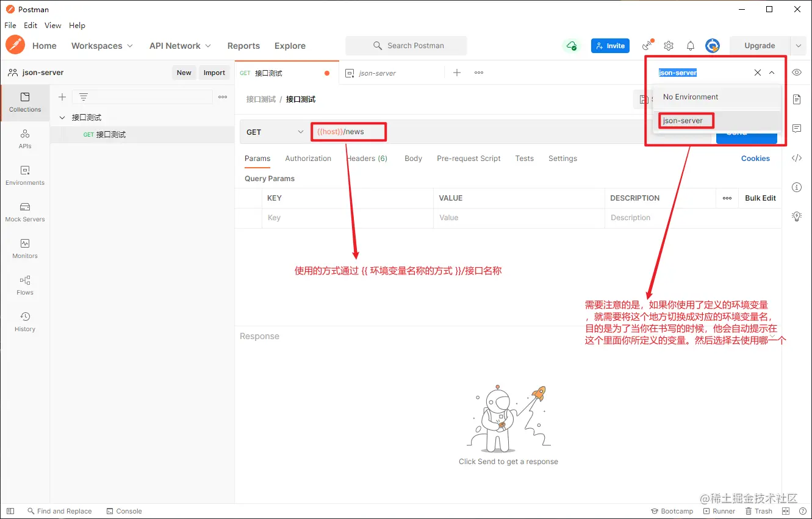Open the comments pane icon
This screenshot has height=519, width=812.
[x=797, y=129]
